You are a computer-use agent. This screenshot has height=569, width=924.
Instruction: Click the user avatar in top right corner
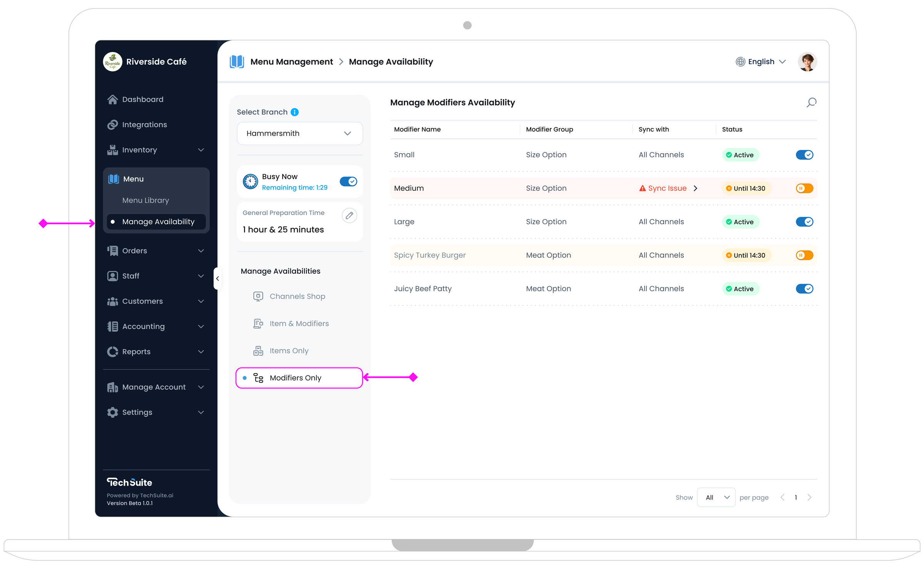coord(807,62)
